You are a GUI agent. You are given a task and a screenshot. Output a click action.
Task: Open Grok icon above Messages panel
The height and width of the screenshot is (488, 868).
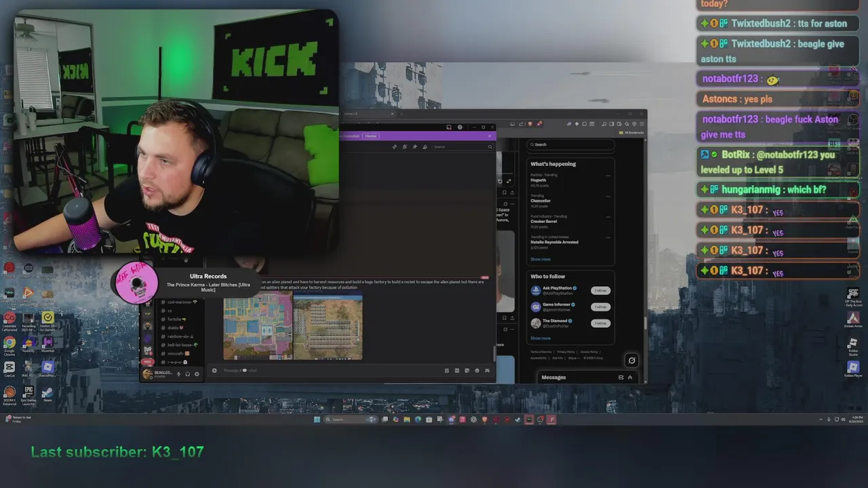pos(631,361)
